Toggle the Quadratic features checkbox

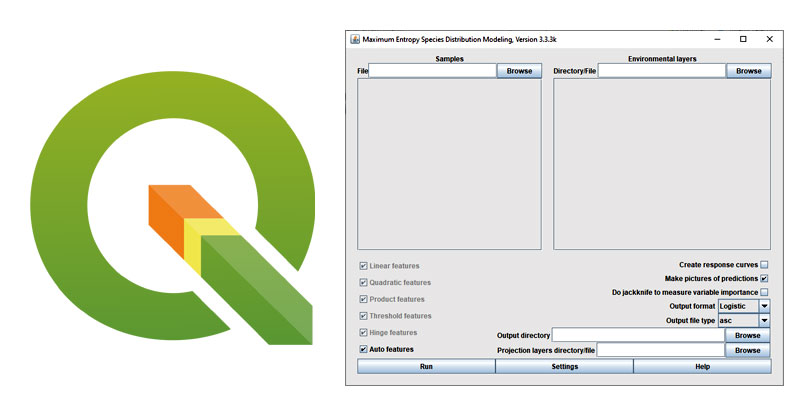pyautogui.click(x=363, y=282)
